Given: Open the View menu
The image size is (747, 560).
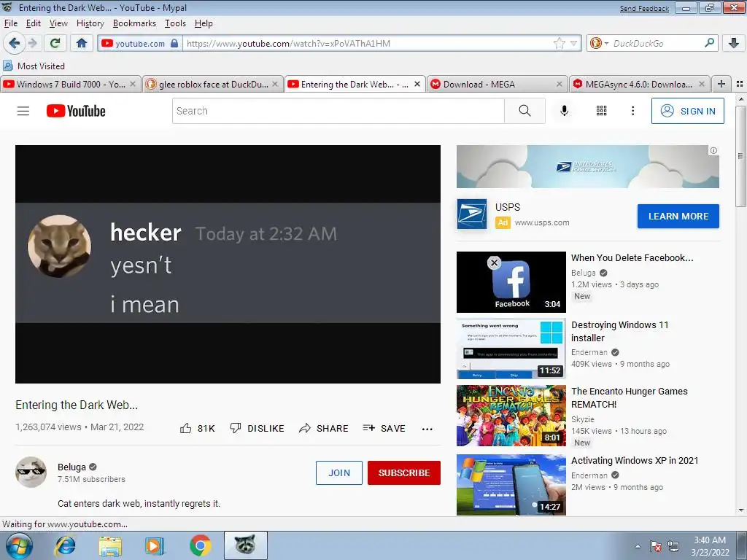Looking at the screenshot, I should [58, 23].
